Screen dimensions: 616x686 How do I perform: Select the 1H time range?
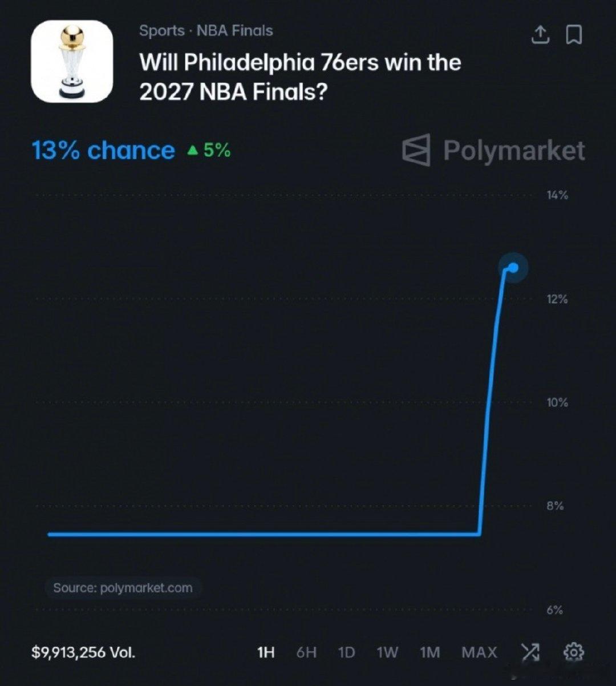point(266,652)
